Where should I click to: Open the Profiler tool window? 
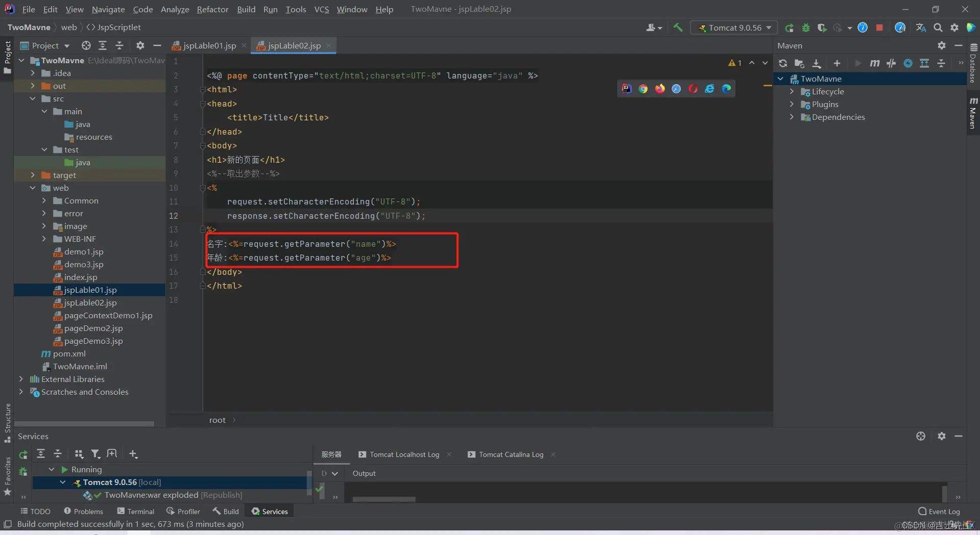click(183, 511)
